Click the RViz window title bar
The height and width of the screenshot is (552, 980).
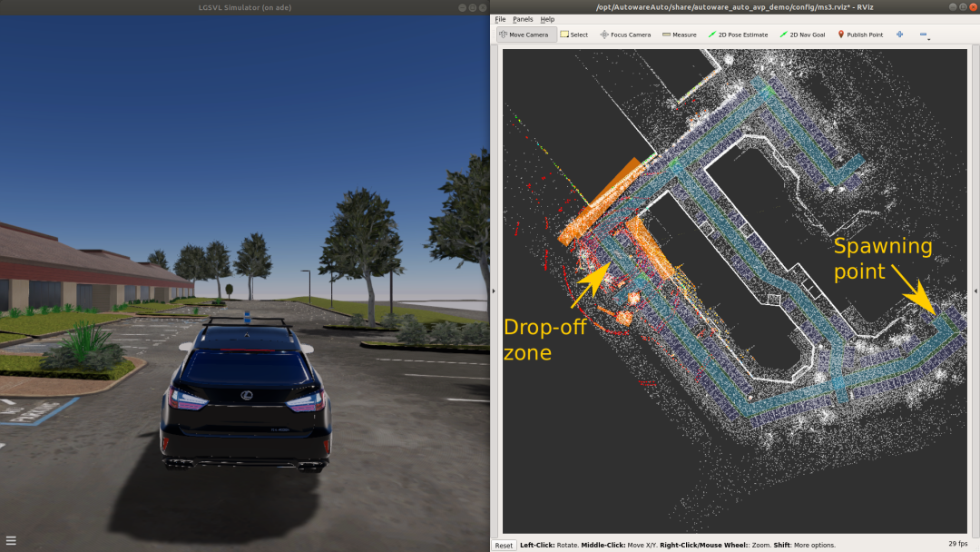735,7
